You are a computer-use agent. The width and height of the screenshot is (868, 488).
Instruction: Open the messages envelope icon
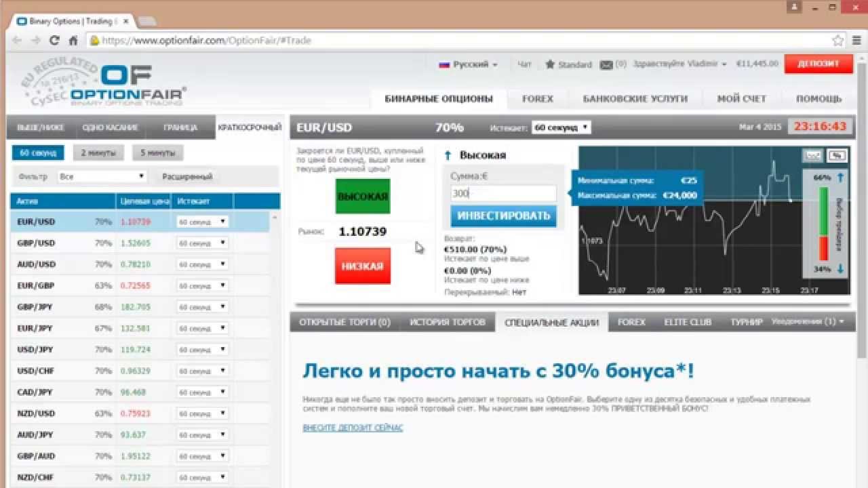606,64
